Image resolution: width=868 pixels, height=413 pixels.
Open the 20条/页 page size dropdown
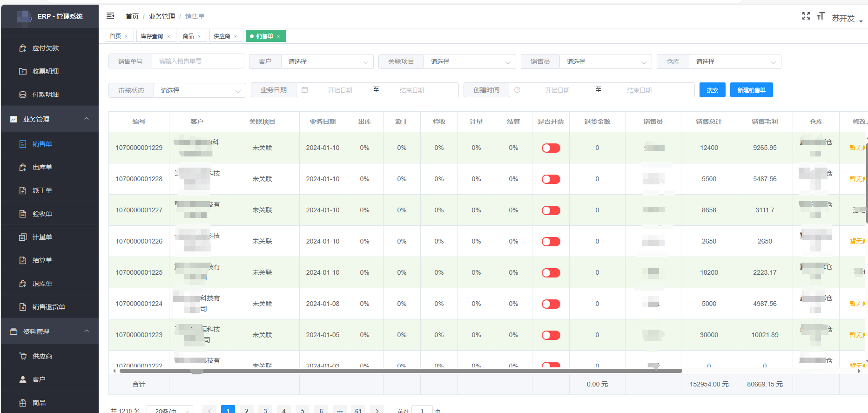click(x=170, y=411)
